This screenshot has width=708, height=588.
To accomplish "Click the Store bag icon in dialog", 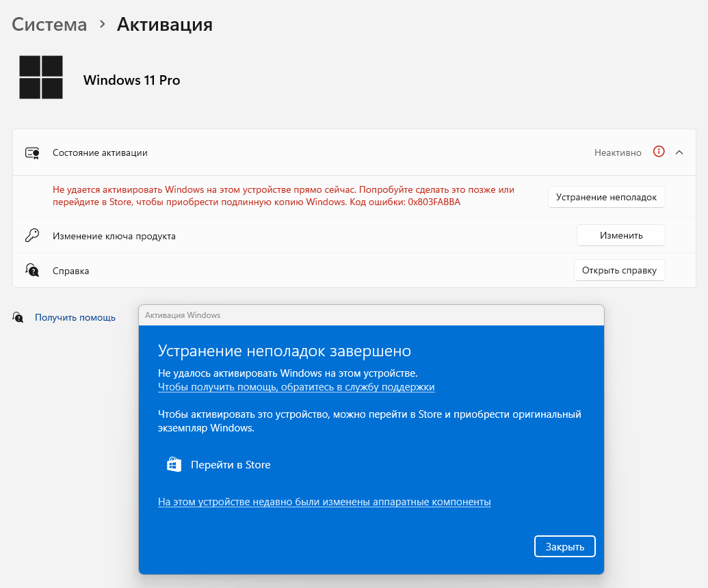I will [174, 464].
